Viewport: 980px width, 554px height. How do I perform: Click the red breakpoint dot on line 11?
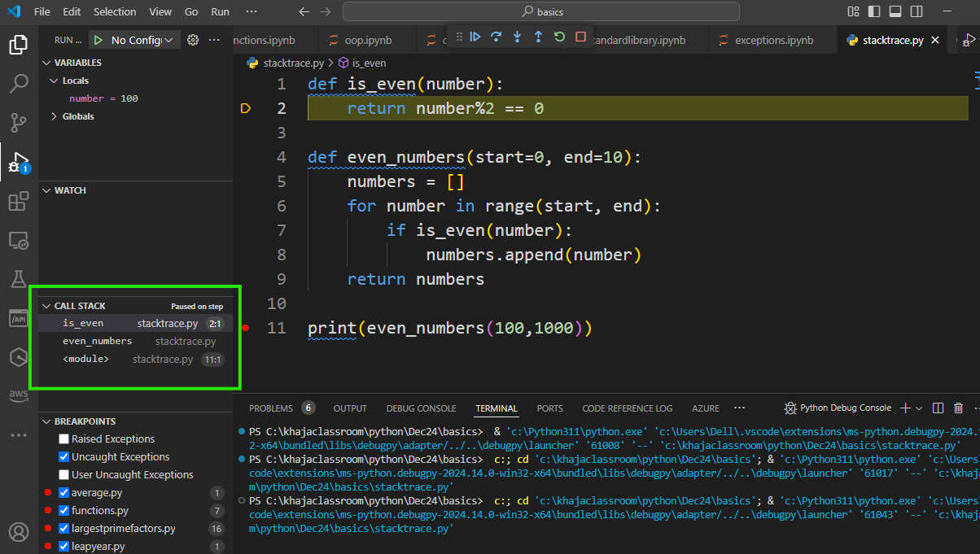point(246,329)
